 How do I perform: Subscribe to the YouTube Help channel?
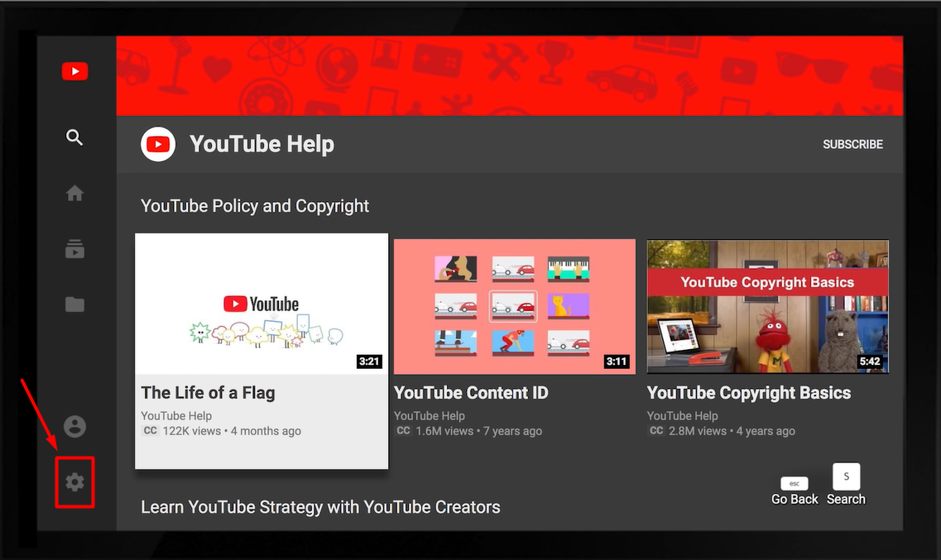[852, 145]
